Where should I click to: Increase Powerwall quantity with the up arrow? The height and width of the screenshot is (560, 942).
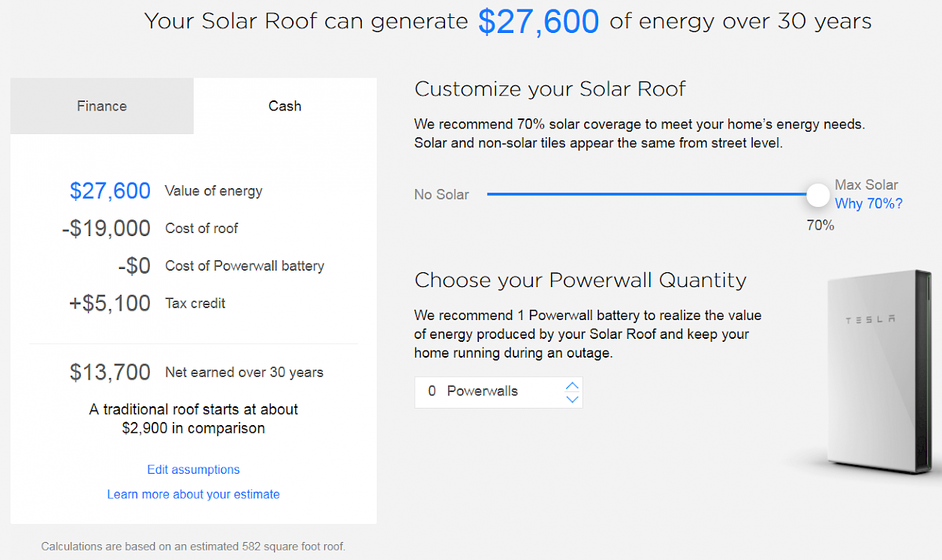pos(572,385)
